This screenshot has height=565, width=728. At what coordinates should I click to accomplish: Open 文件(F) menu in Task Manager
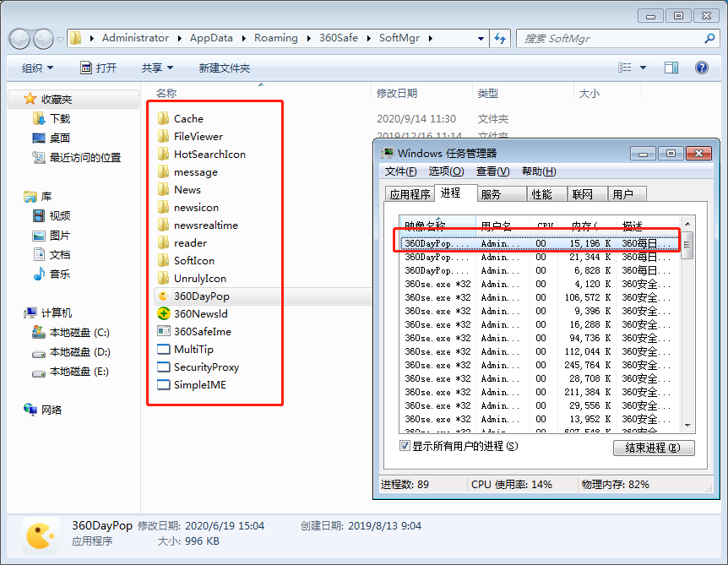(400, 171)
